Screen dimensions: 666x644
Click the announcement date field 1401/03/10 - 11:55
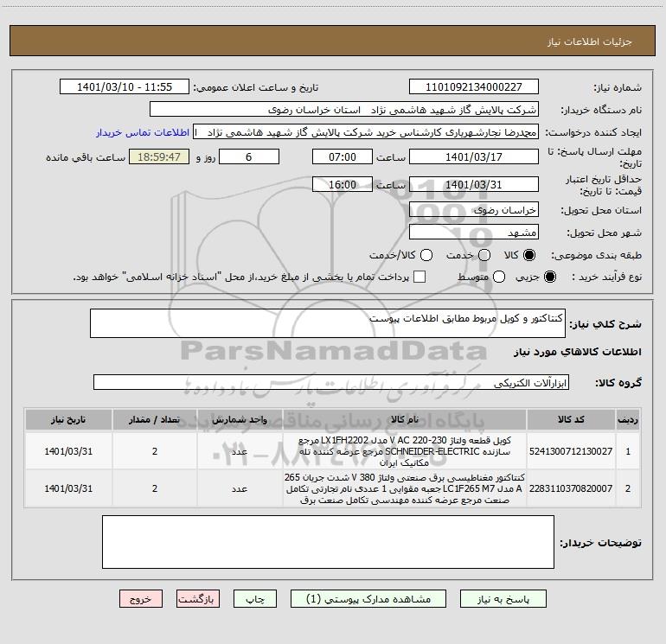(x=125, y=86)
